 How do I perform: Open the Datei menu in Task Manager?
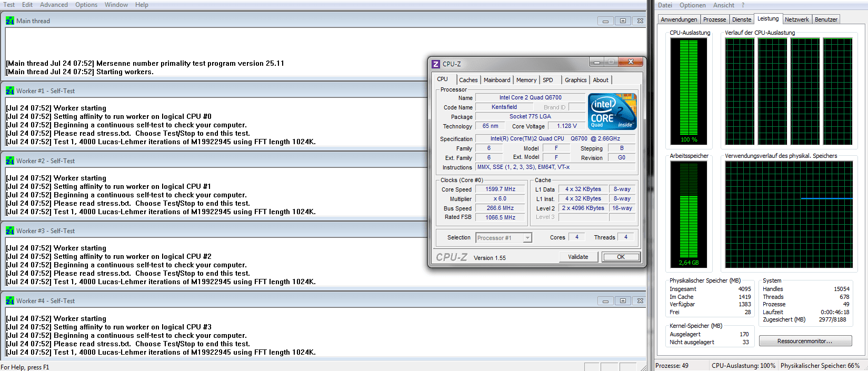coord(665,5)
